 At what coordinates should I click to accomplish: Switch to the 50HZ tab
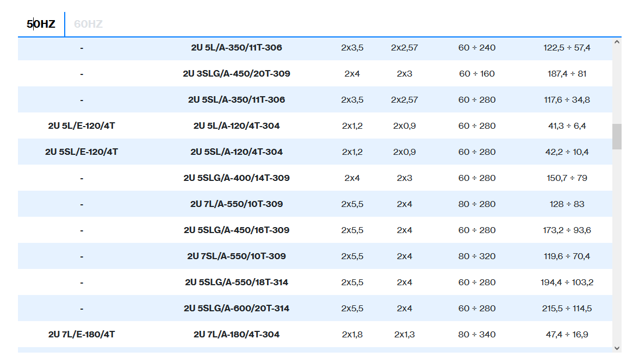41,24
